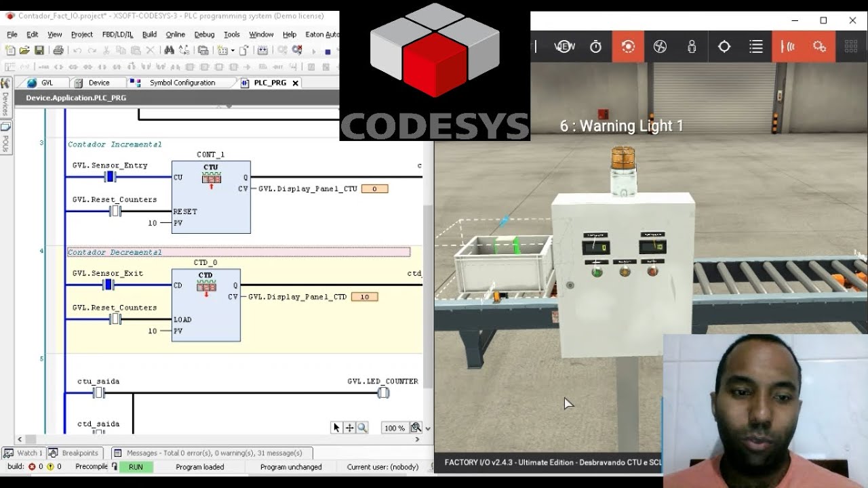
Task: Open the zoom 100 % dropdown
Action: coord(395,428)
